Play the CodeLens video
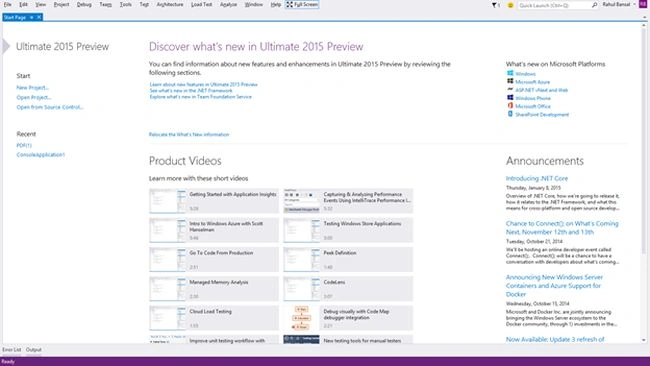Image resolution: width=650 pixels, height=366 pixels. tap(348, 288)
